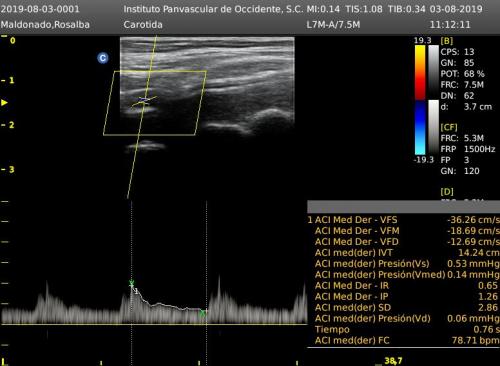Click the L7M-A/7.5M probe label

click(x=333, y=25)
